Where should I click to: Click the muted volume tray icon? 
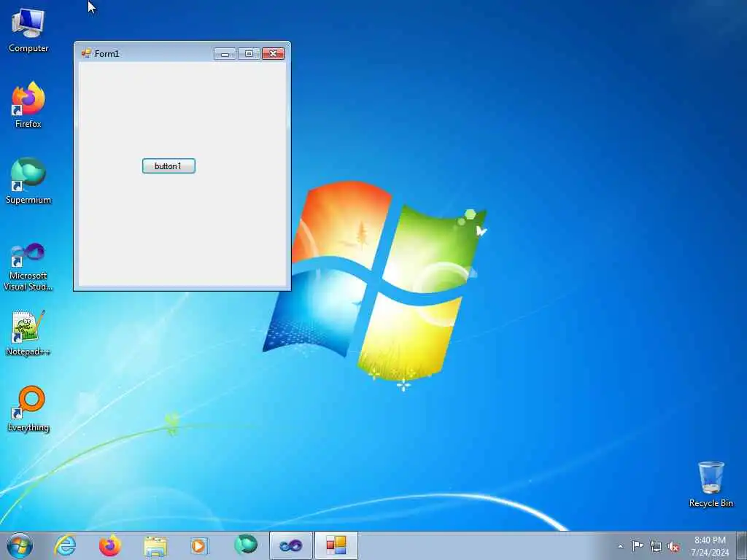(673, 546)
